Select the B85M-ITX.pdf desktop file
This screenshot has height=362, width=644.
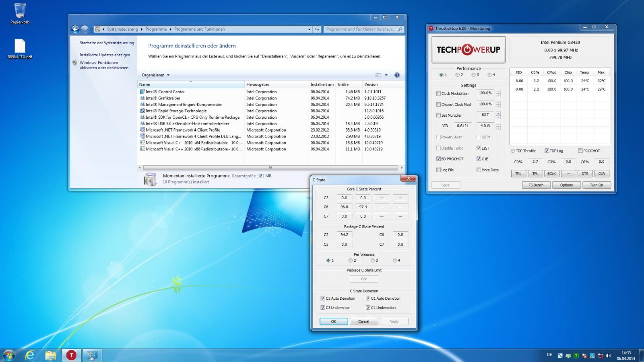coord(20,49)
